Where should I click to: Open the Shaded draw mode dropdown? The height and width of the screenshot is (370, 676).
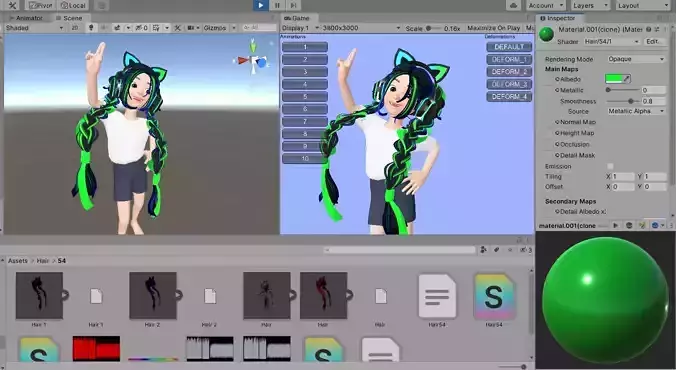coord(34,28)
